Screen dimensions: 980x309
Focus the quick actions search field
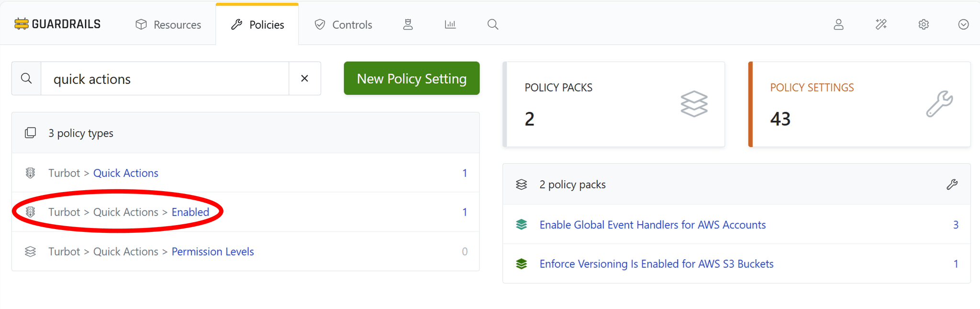tap(165, 78)
